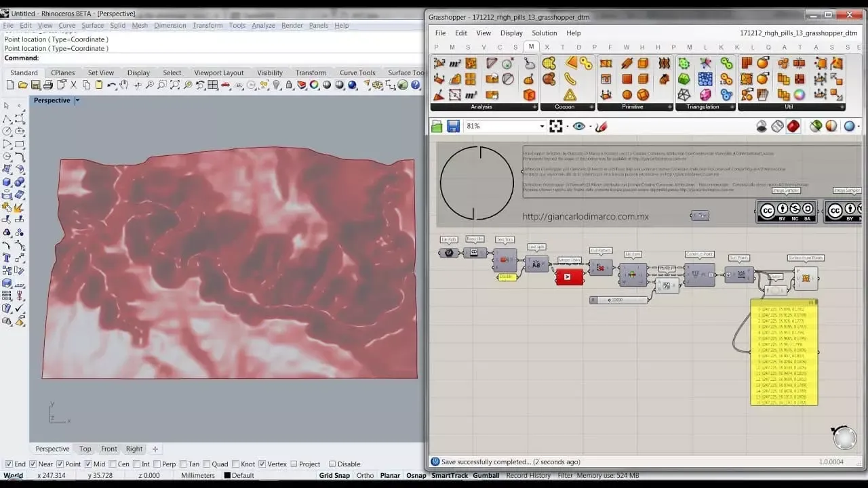Screen dimensions: 868x488
Task: Switch to the Curve Tools toolbar tab
Action: click(x=357, y=73)
